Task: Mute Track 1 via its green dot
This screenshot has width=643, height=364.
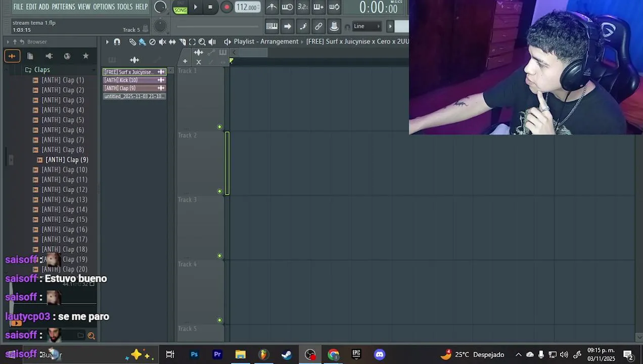Action: tap(219, 127)
